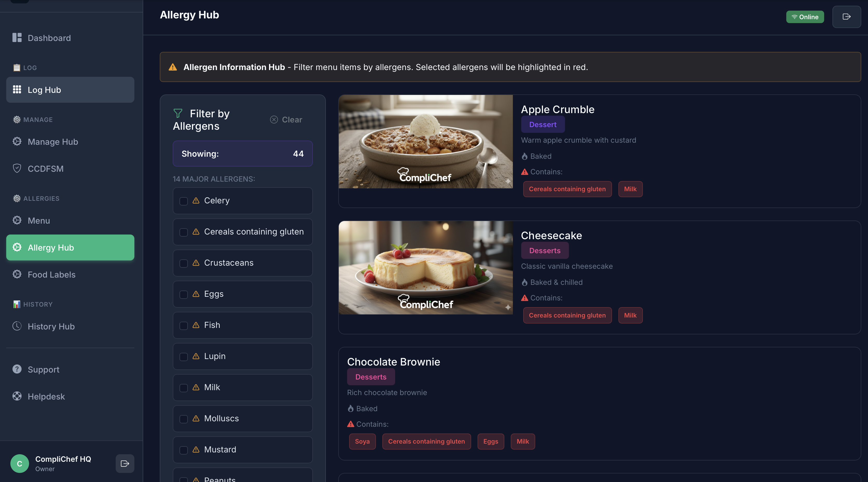Select the Food Labels icon

[17, 274]
